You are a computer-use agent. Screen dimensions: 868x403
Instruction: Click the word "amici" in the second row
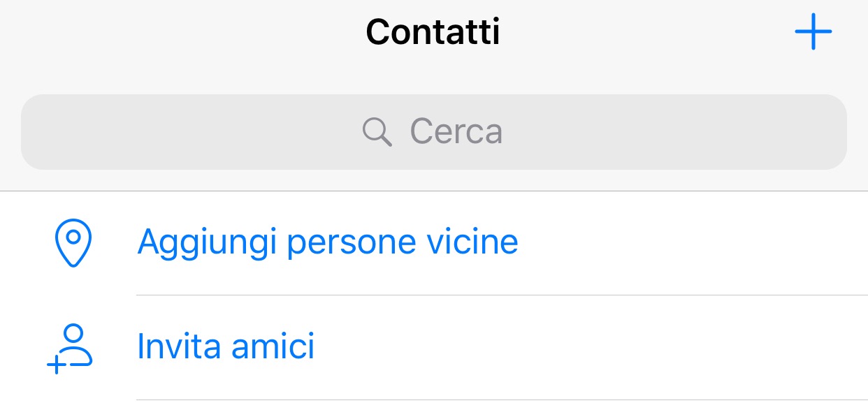tap(273, 346)
